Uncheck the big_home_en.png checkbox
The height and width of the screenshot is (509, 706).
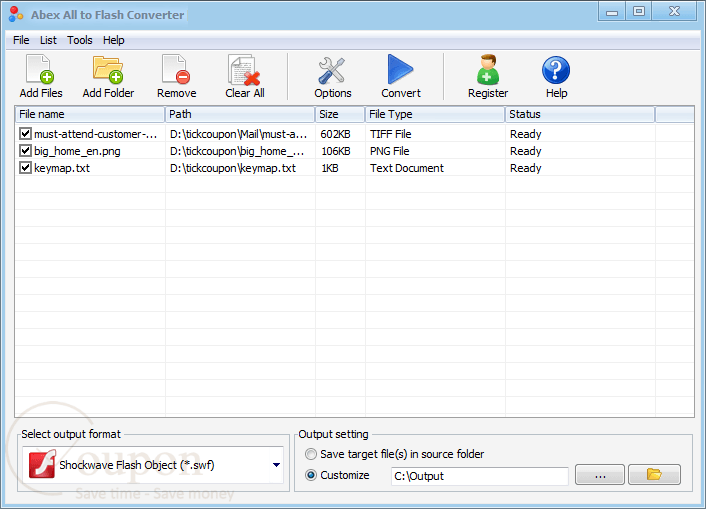click(25, 151)
